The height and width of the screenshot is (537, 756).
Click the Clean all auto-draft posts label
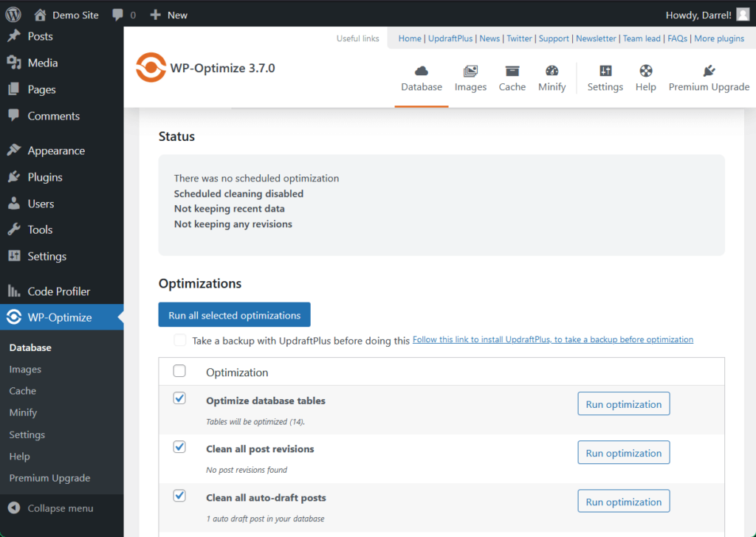(266, 497)
